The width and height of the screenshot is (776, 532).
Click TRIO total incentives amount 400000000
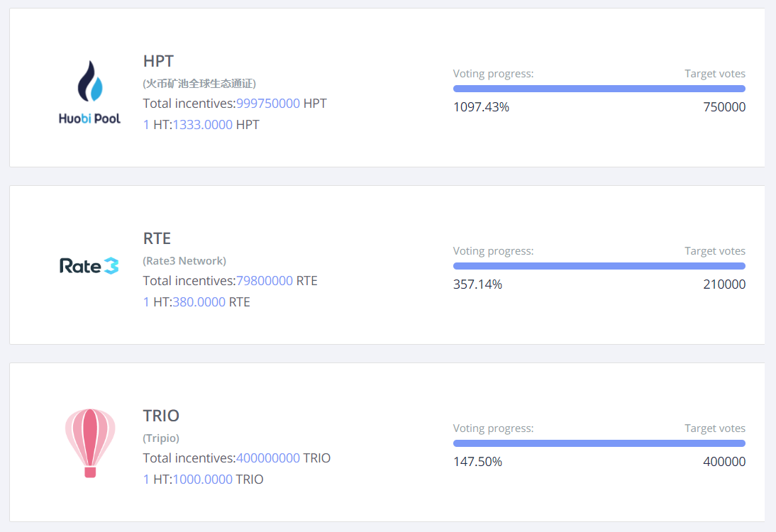(268, 458)
